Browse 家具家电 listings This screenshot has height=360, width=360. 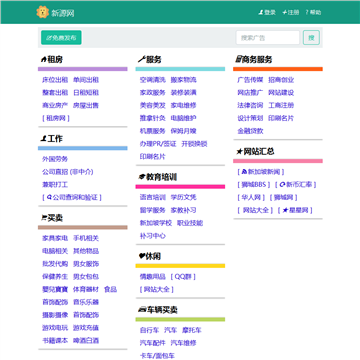pyautogui.click(x=55, y=238)
